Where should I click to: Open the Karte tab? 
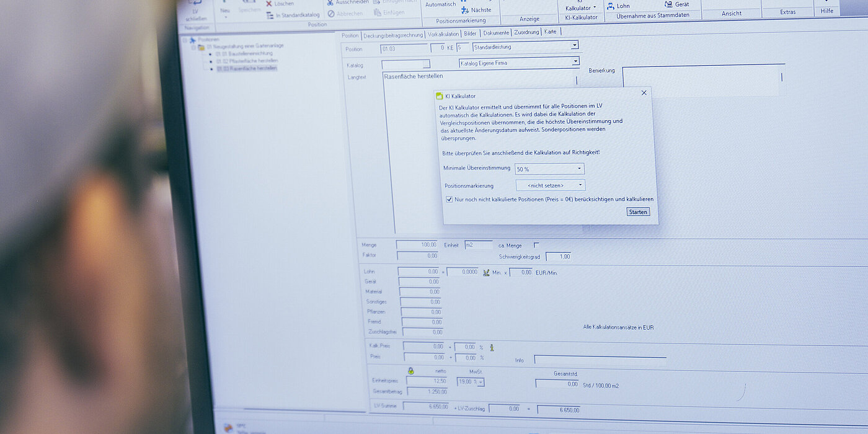[x=551, y=32]
